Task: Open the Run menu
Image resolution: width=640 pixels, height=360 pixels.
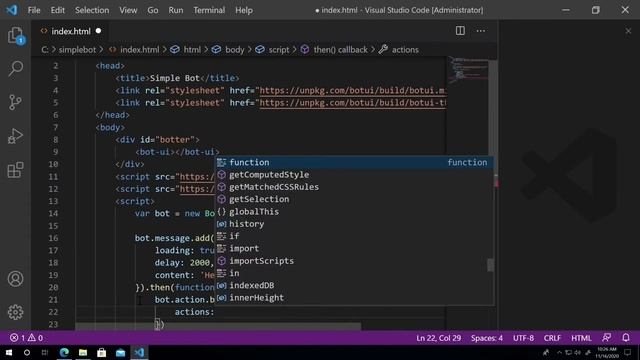Action: 176,10
